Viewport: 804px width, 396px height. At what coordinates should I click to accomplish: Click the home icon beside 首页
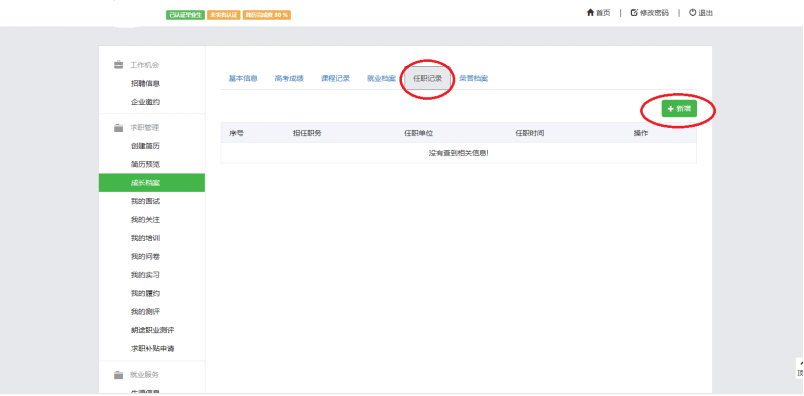590,13
